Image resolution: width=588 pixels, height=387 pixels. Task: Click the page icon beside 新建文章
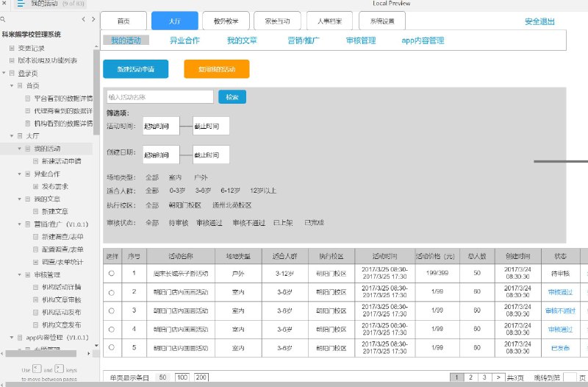35,211
